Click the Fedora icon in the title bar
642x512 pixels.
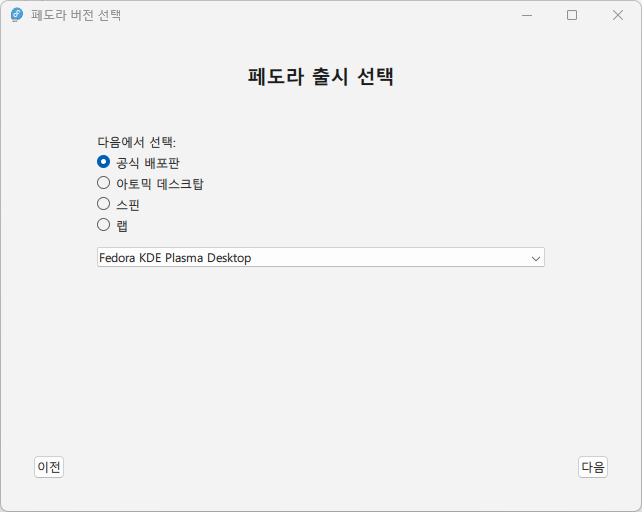(17, 15)
